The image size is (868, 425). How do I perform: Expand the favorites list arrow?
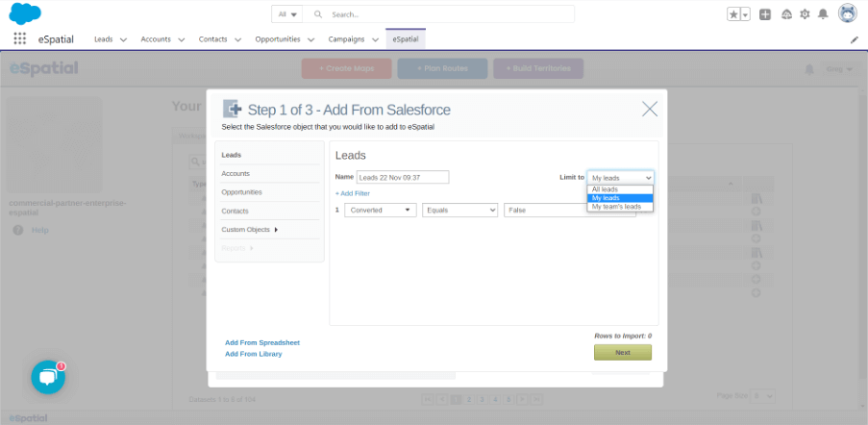click(x=745, y=15)
